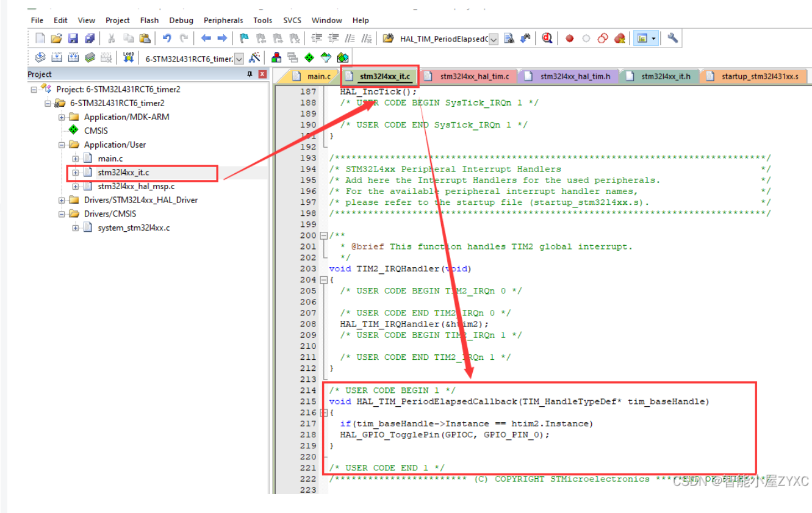Screen dimensions: 812x513
Task: Open the HAL_TIM_PeriodElapsed find dropdown
Action: click(x=493, y=39)
